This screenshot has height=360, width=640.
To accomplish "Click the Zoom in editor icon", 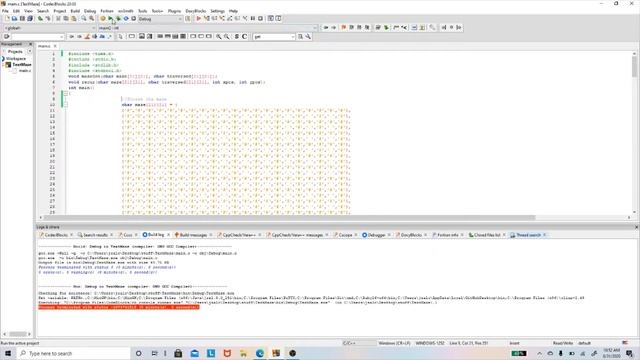I will [x=219, y=37].
